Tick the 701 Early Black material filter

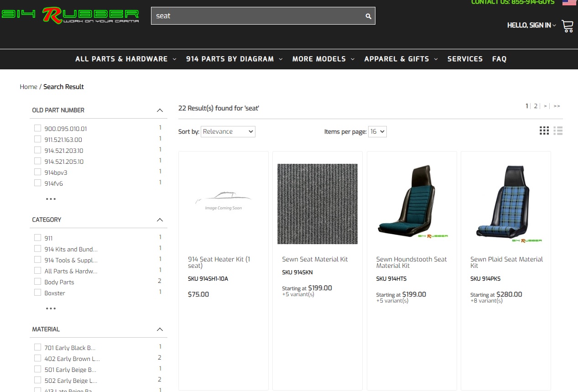(38, 347)
